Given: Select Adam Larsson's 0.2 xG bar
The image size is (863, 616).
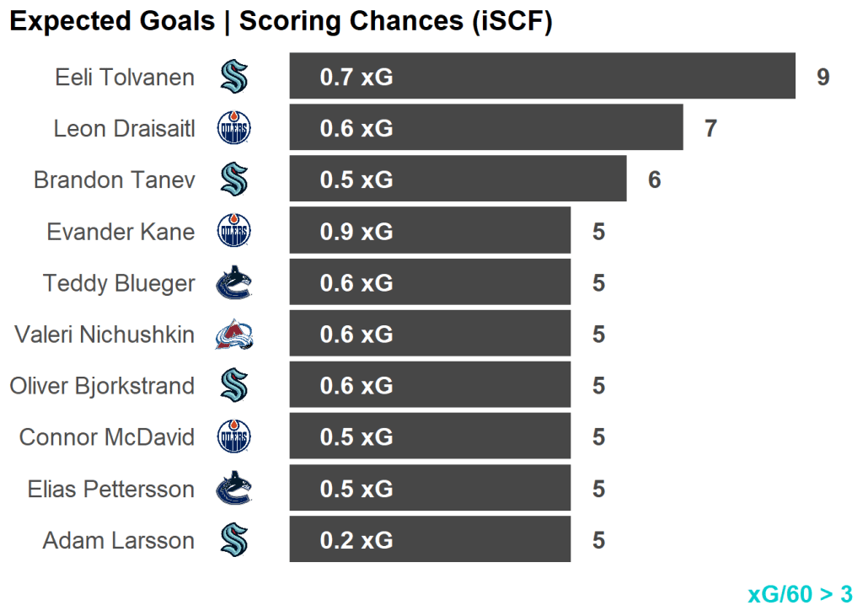Looking at the screenshot, I should coord(430,540).
